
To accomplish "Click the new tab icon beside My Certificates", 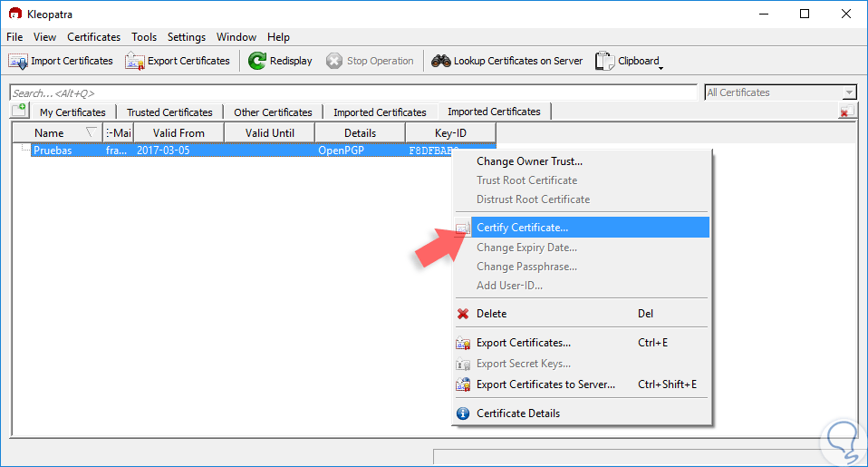I will click(x=19, y=110).
